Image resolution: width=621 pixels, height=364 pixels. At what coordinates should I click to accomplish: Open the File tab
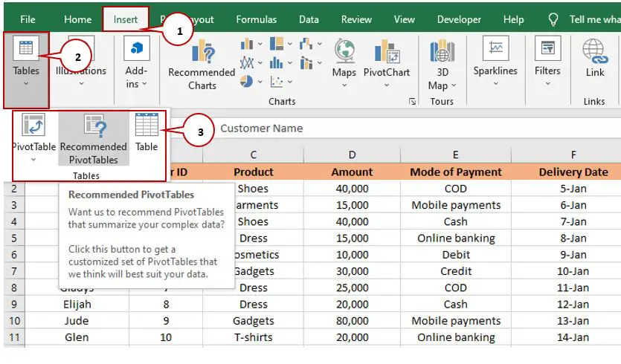(28, 19)
